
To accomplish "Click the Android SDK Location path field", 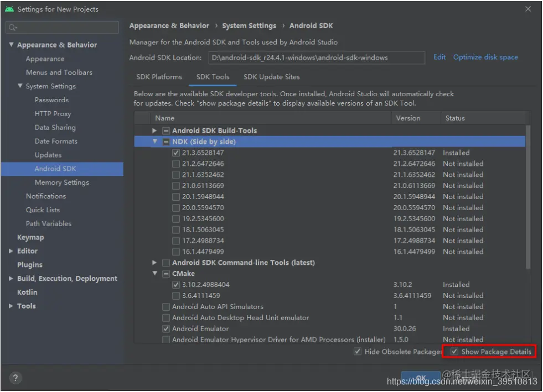I will 317,58.
